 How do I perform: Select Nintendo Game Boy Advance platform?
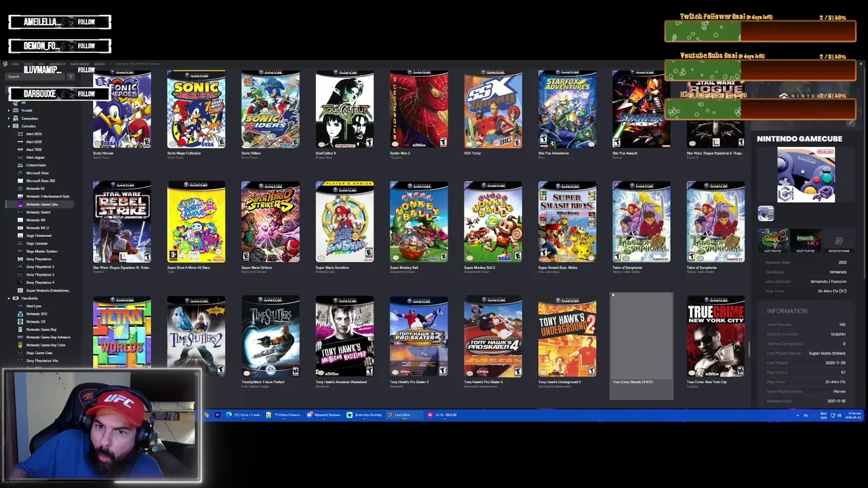47,337
